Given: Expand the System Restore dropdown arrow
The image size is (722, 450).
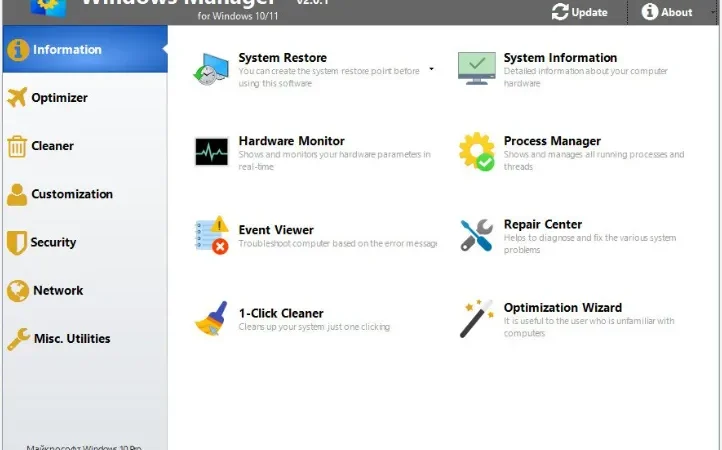Looking at the screenshot, I should pyautogui.click(x=431, y=69).
